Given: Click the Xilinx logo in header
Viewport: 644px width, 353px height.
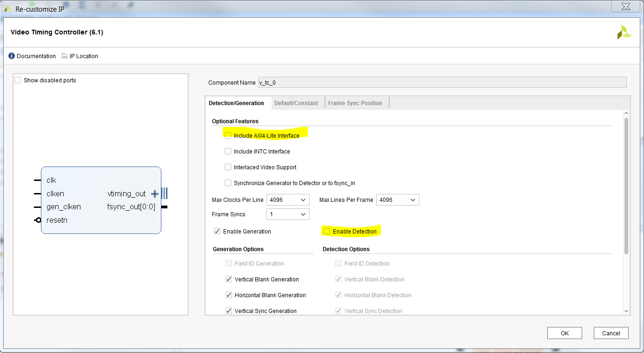Looking at the screenshot, I should click(x=624, y=33).
